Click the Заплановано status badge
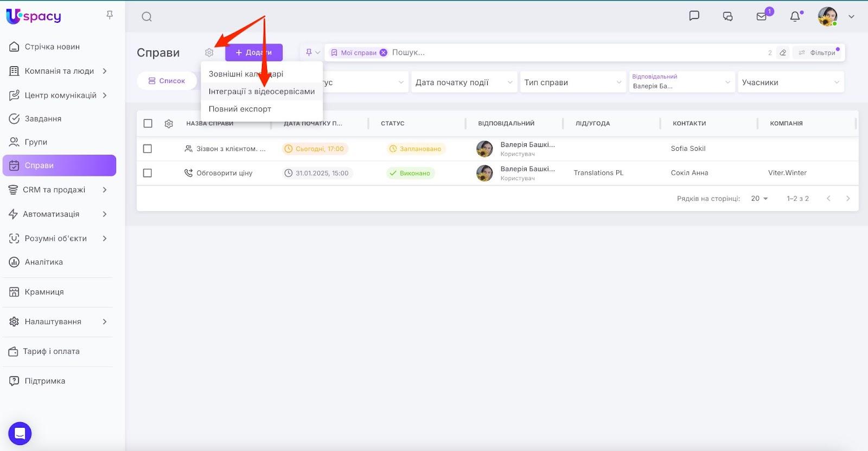 coord(416,149)
